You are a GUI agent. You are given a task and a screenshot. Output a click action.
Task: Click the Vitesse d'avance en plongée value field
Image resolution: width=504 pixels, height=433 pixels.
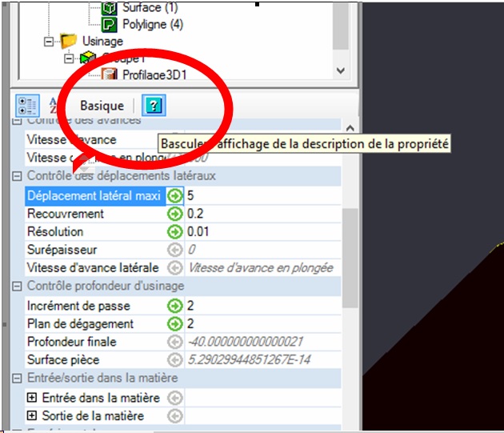tap(263, 268)
